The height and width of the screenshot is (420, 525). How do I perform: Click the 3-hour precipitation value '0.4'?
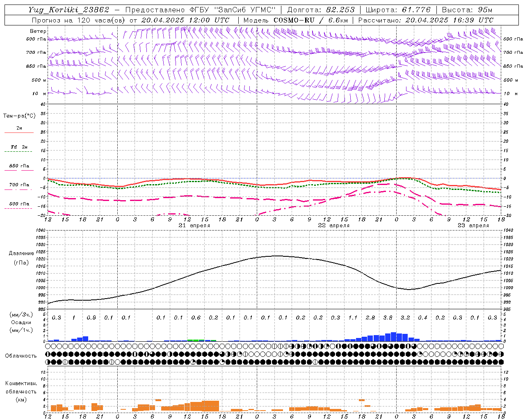pyautogui.click(x=422, y=317)
